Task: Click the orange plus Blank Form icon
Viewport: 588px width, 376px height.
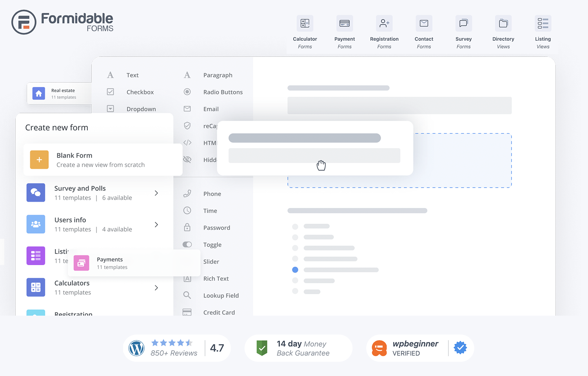Action: pos(39,160)
